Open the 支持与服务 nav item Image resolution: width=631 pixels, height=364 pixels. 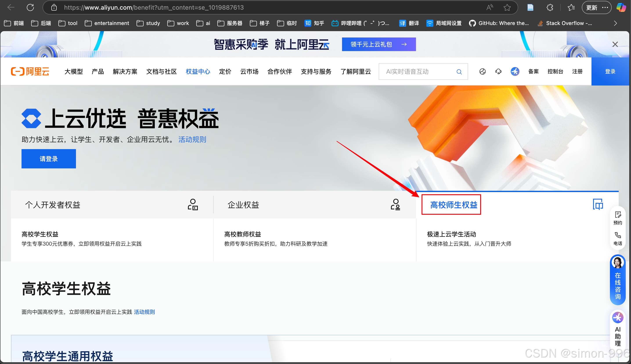tap(316, 71)
